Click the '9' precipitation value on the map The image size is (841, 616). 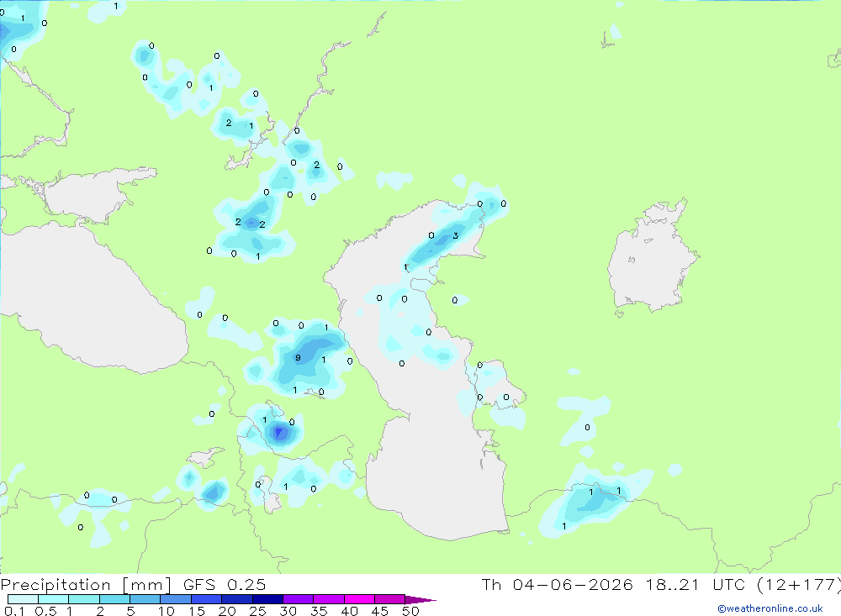click(x=298, y=358)
